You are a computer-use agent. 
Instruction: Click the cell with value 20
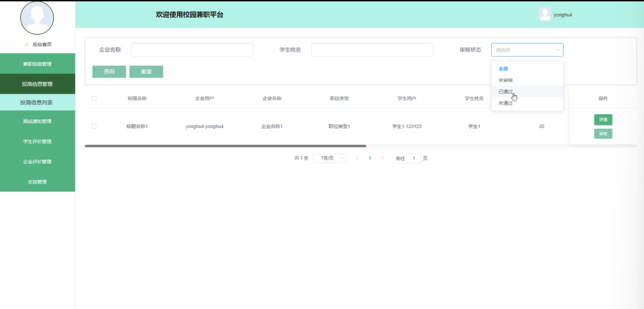coord(542,126)
